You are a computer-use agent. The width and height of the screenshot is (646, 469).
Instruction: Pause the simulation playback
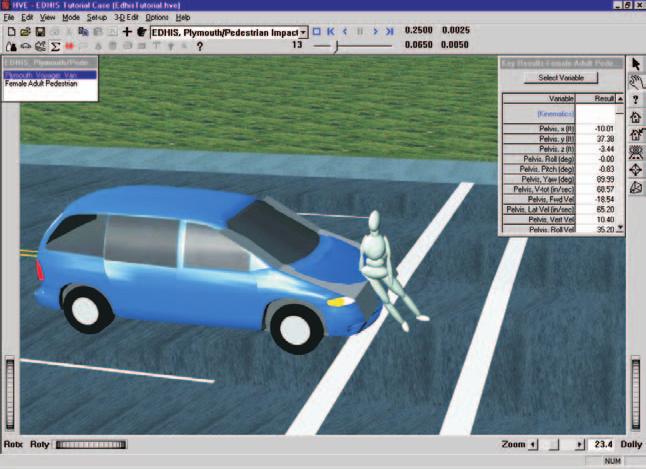(360, 31)
